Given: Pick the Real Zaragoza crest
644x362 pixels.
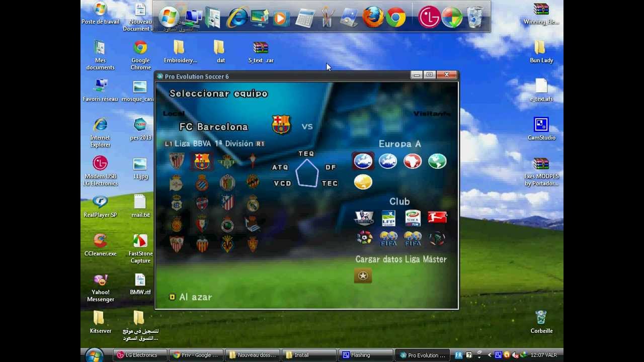Looking at the screenshot, I should point(253,244).
